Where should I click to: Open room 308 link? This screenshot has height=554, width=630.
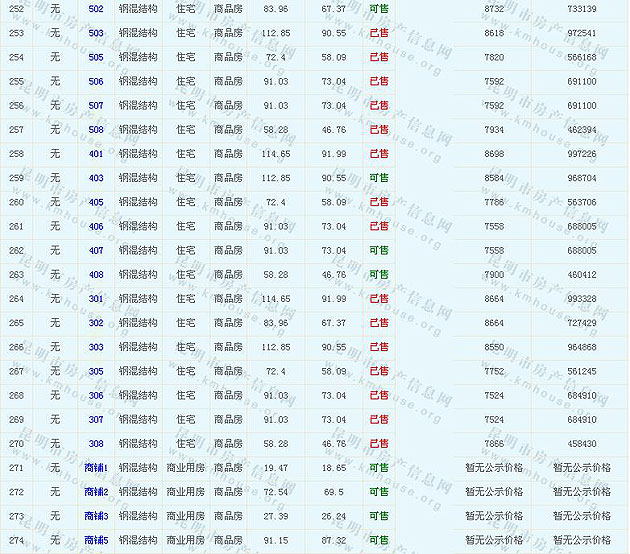pyautogui.click(x=96, y=444)
